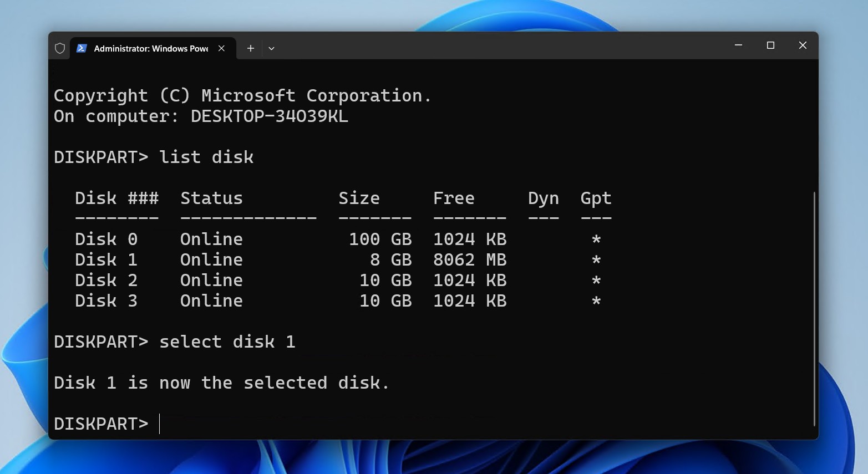
Task: Click the 'select disk 1' command text
Action: click(x=227, y=342)
